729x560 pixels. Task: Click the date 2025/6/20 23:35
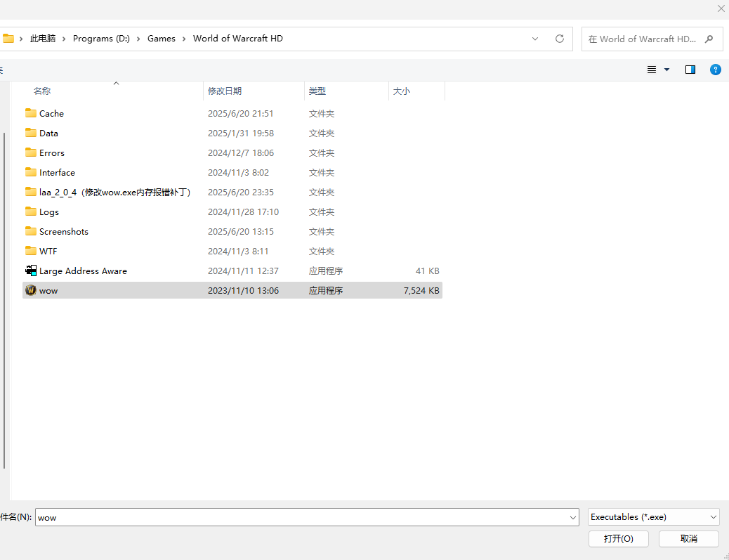[x=240, y=192]
